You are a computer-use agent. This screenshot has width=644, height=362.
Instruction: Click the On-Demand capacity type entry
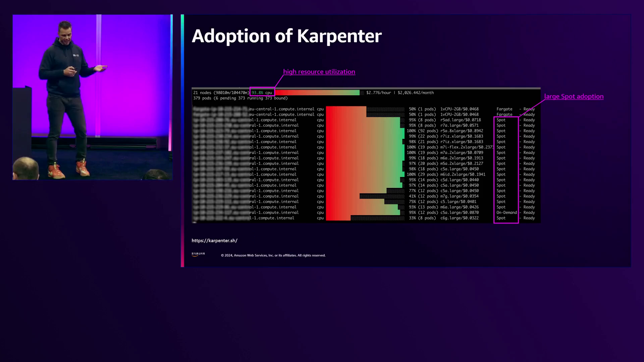click(x=506, y=213)
